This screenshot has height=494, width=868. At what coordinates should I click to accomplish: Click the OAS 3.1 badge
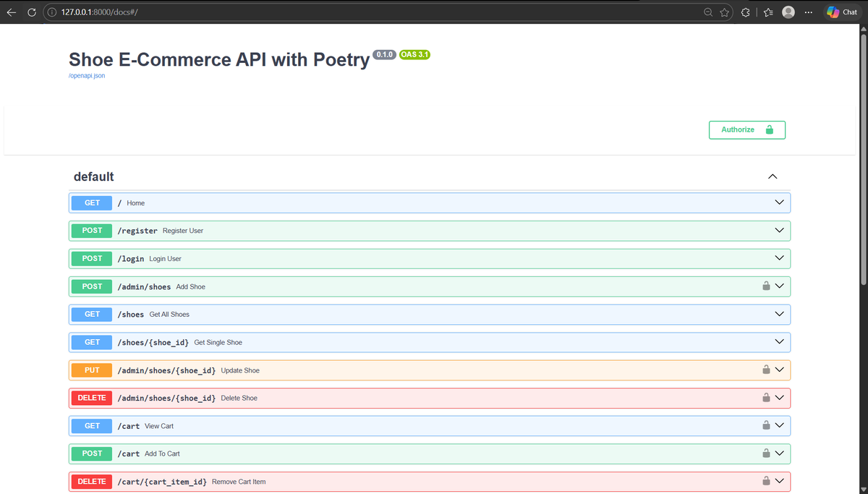(x=414, y=54)
